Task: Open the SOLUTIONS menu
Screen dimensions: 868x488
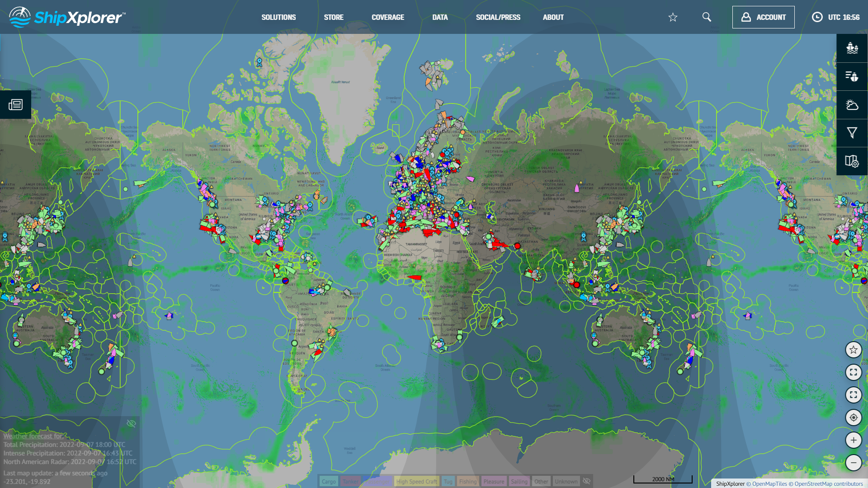Action: (278, 17)
